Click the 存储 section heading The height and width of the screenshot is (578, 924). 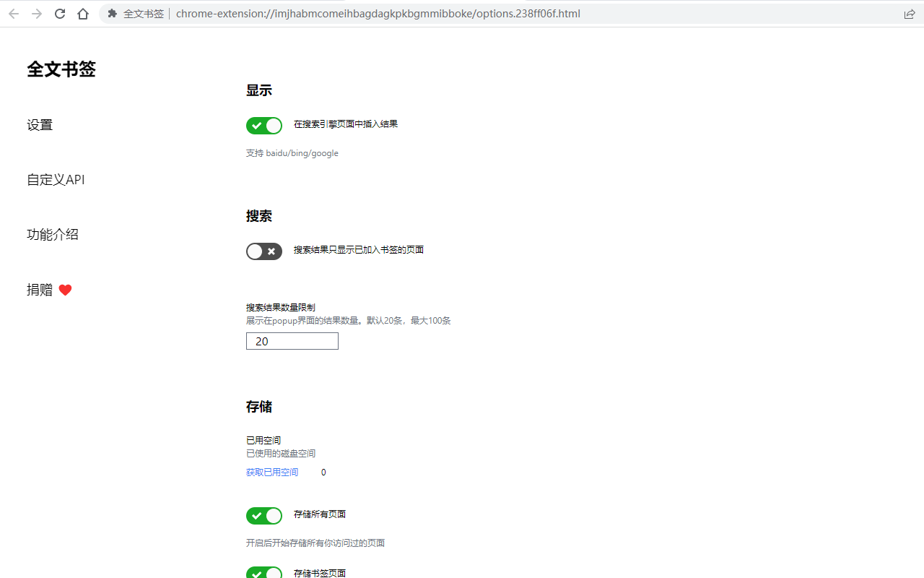(x=259, y=407)
